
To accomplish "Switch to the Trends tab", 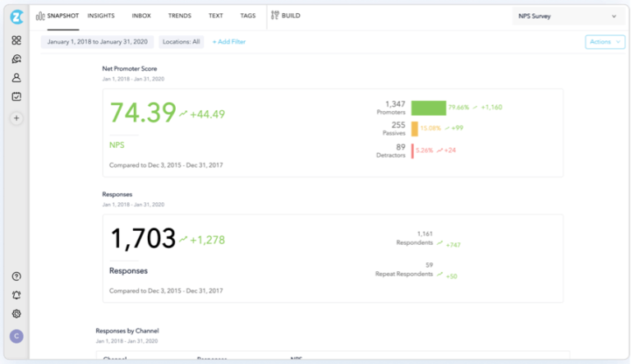I will [x=179, y=16].
